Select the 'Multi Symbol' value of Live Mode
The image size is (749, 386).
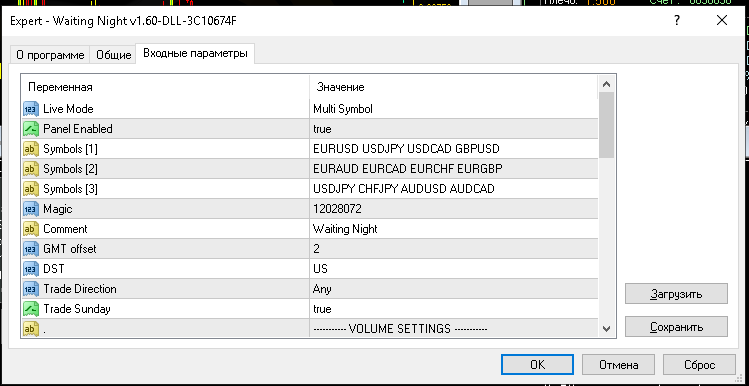click(342, 109)
